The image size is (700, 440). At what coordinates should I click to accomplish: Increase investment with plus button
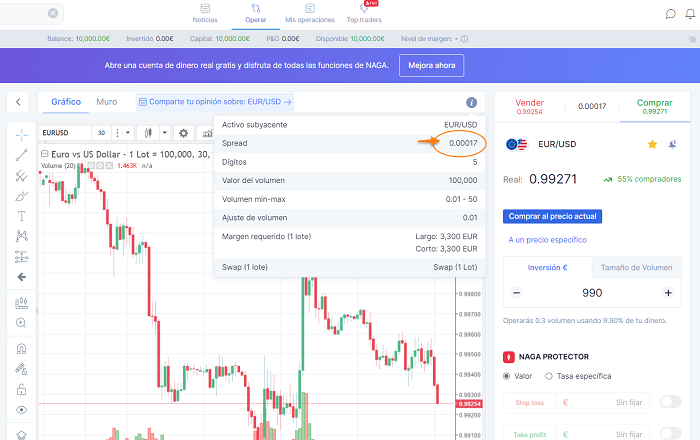point(668,293)
